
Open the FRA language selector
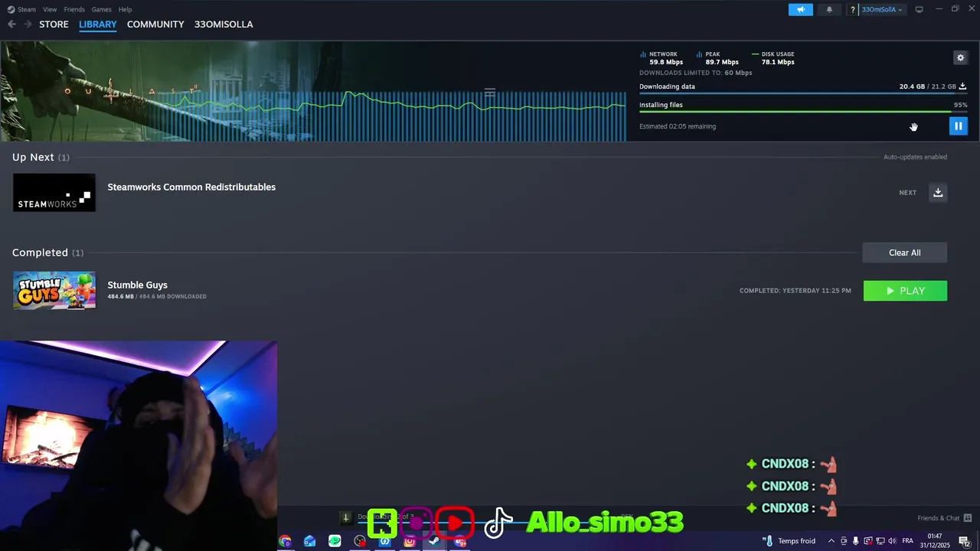(x=908, y=541)
